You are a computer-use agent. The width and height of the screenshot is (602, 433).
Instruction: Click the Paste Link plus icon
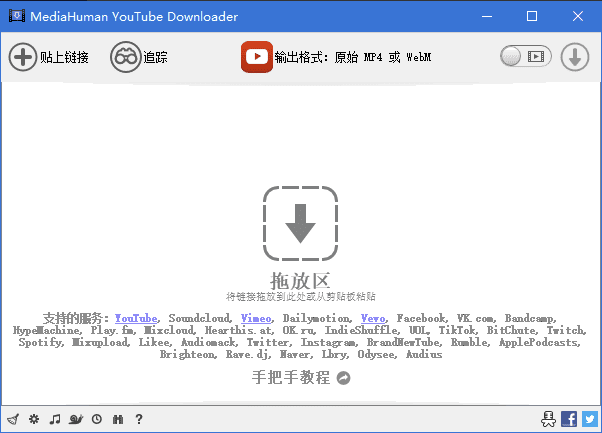[x=23, y=57]
